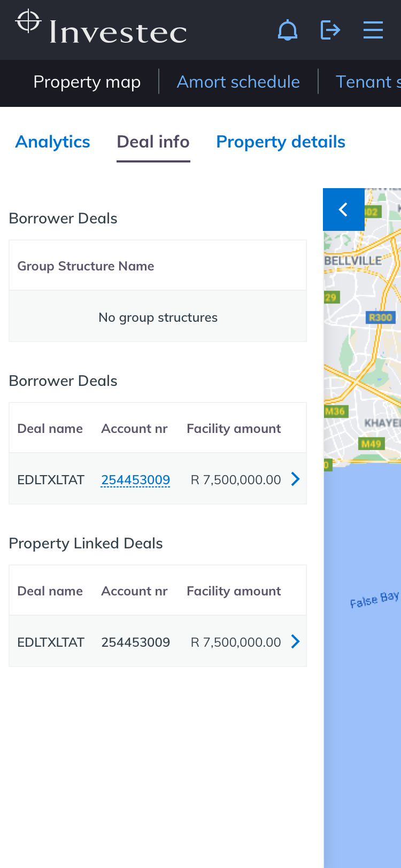Image resolution: width=401 pixels, height=868 pixels.
Task: Open the notifications bell
Action: [288, 30]
